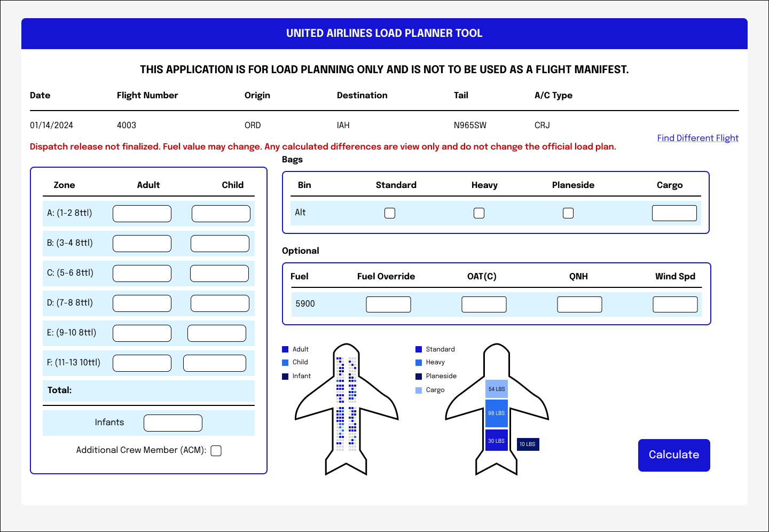Select the Wind Spd input field

pos(675,304)
